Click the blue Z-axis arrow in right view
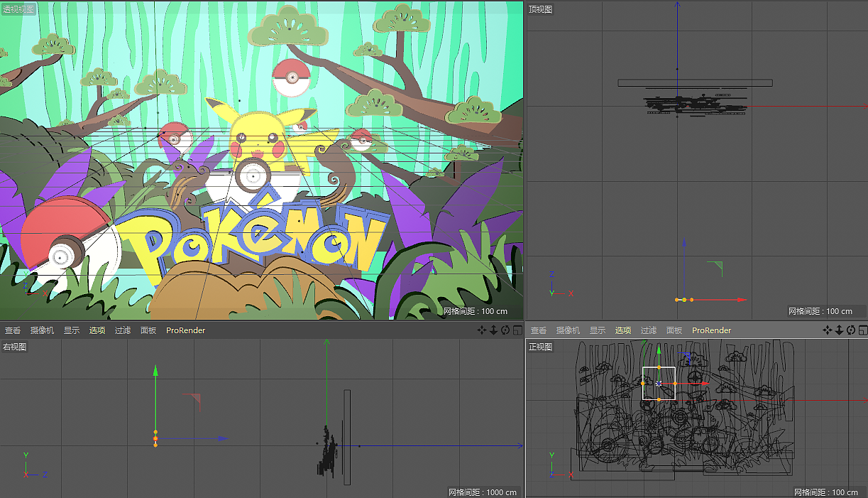 click(x=221, y=439)
